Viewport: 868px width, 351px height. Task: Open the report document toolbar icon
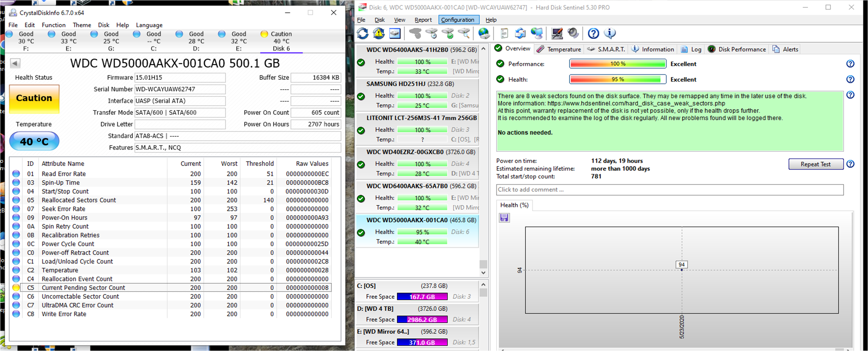click(504, 33)
